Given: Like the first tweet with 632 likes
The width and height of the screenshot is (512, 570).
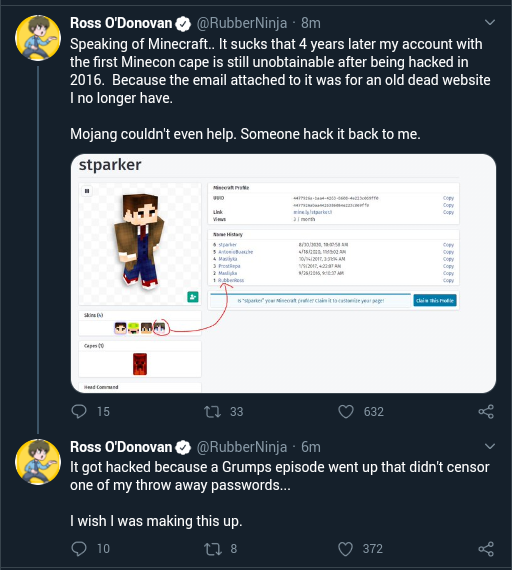Looking at the screenshot, I should click(x=346, y=412).
